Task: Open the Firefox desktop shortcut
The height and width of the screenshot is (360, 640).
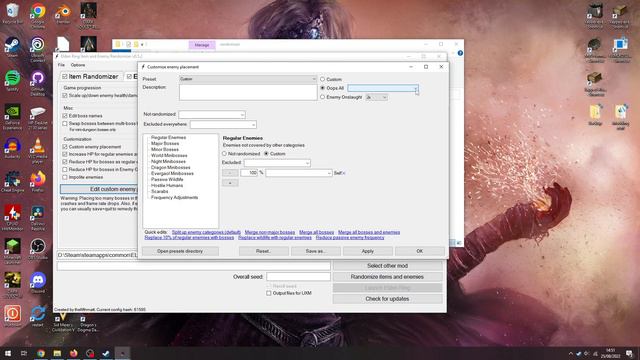Action: point(38,182)
